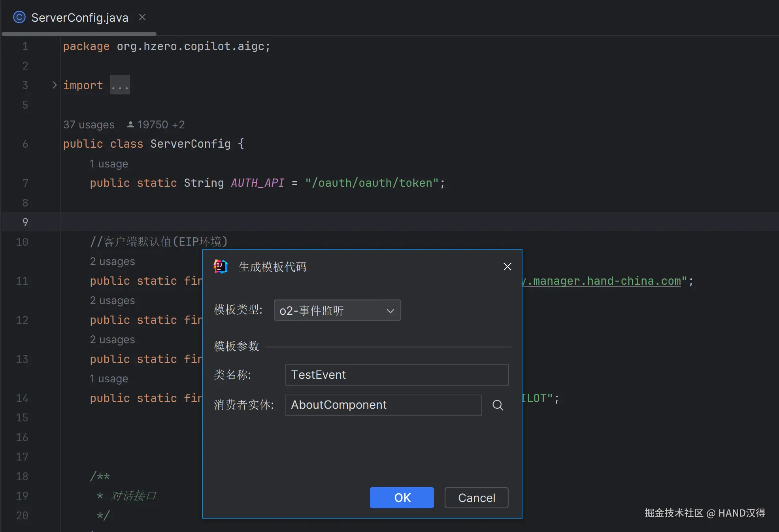Click line number 9 in the gutter
This screenshot has width=779, height=532.
pos(25,222)
